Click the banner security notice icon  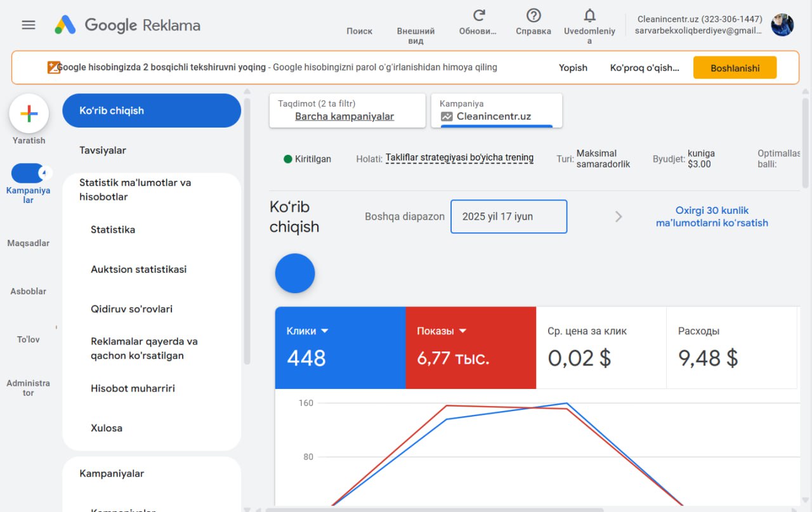pyautogui.click(x=53, y=67)
